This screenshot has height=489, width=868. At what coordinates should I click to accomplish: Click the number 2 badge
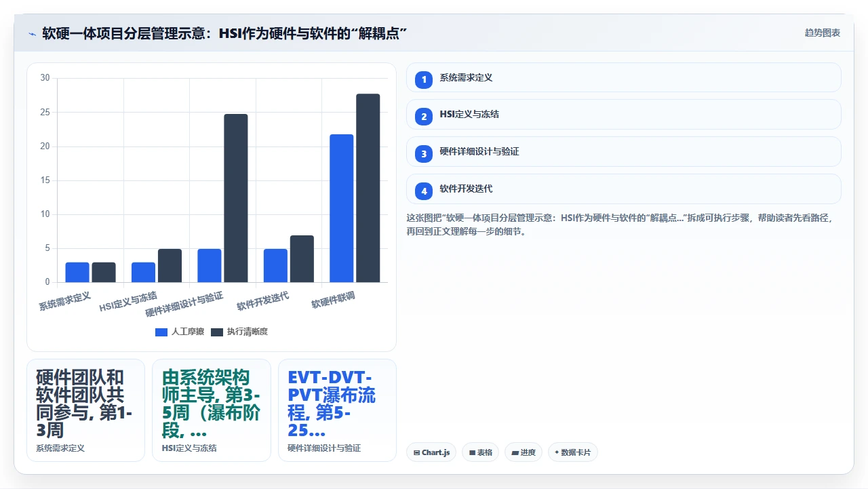click(x=424, y=117)
